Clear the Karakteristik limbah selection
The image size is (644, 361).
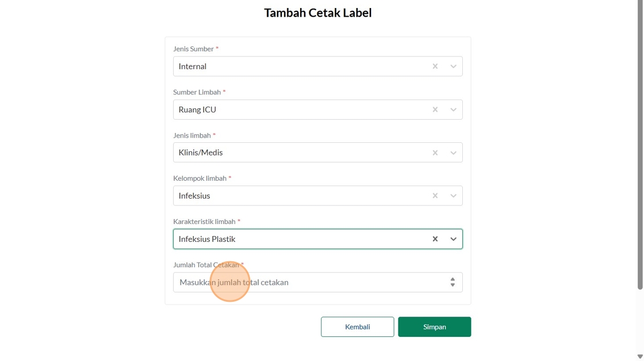[x=435, y=239]
